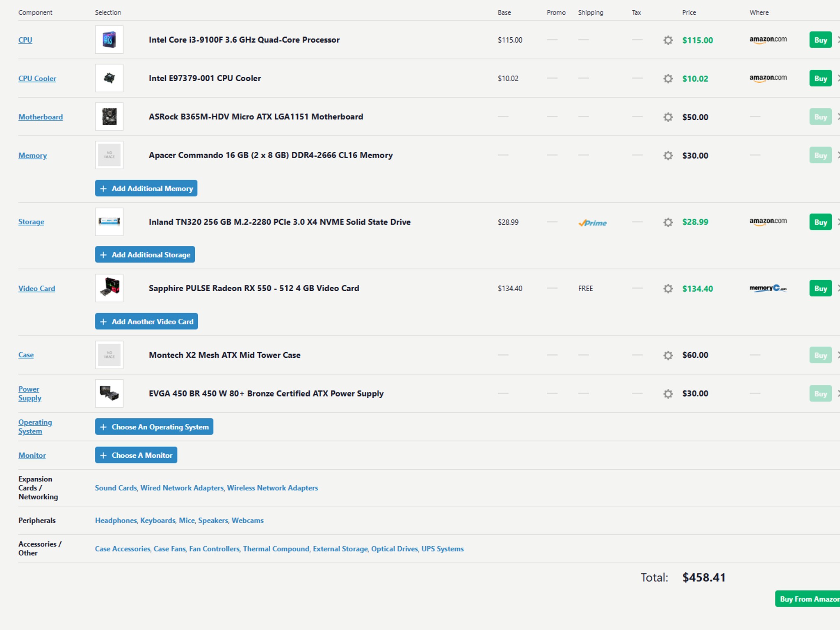Click the Intel CPU Cooler product thumbnail
The height and width of the screenshot is (630, 840).
pos(109,78)
